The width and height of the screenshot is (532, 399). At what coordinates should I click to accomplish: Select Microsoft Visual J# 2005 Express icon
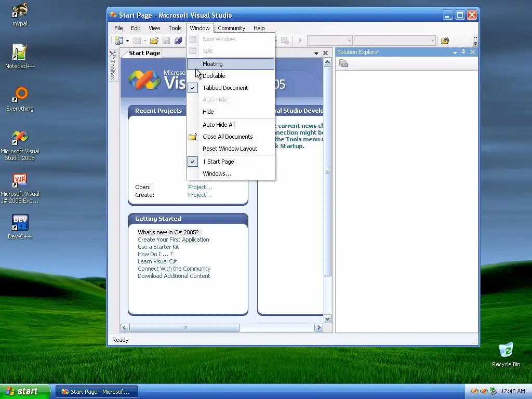pos(20,188)
